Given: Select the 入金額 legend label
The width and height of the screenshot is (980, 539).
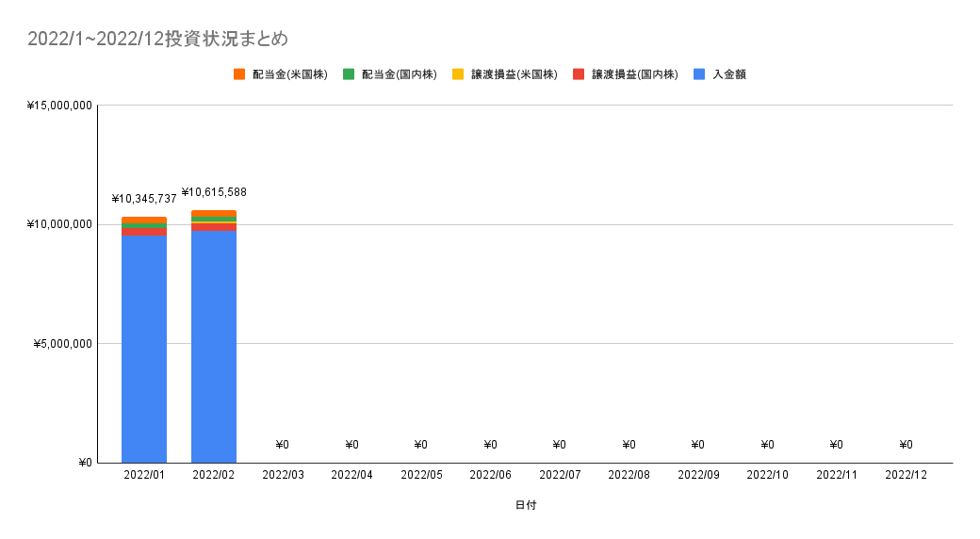Looking at the screenshot, I should [729, 74].
